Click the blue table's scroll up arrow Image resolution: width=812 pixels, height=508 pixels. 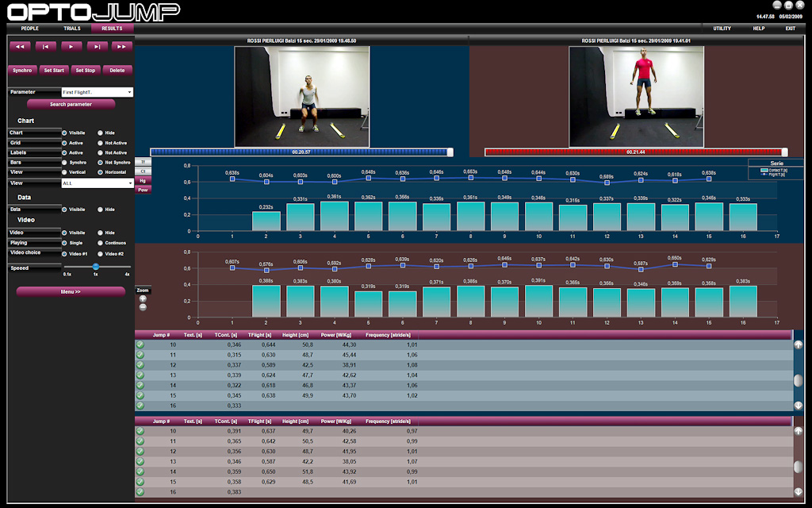798,344
